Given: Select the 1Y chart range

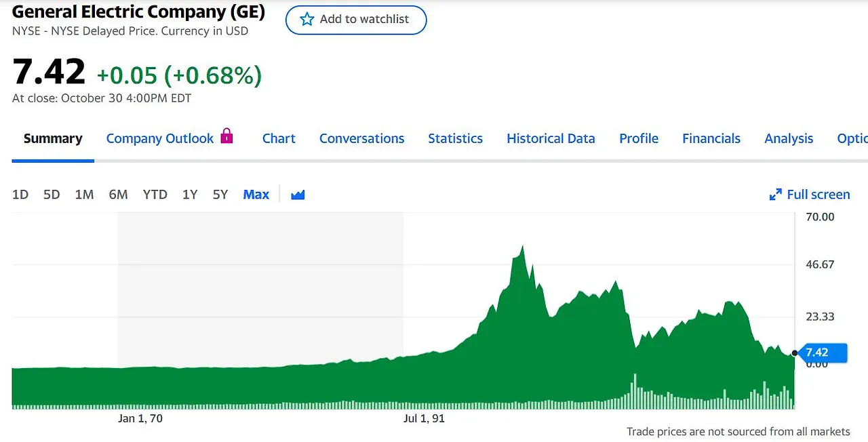Looking at the screenshot, I should click(190, 195).
